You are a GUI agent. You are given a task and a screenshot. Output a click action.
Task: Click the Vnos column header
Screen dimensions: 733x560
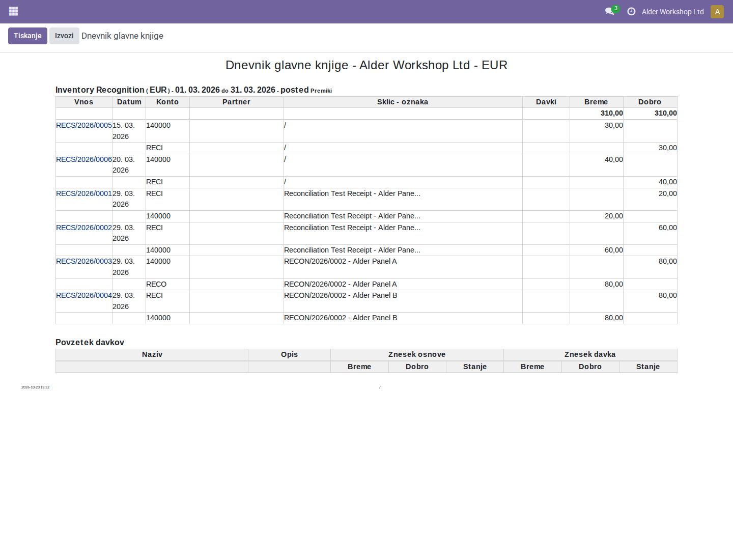(x=84, y=102)
